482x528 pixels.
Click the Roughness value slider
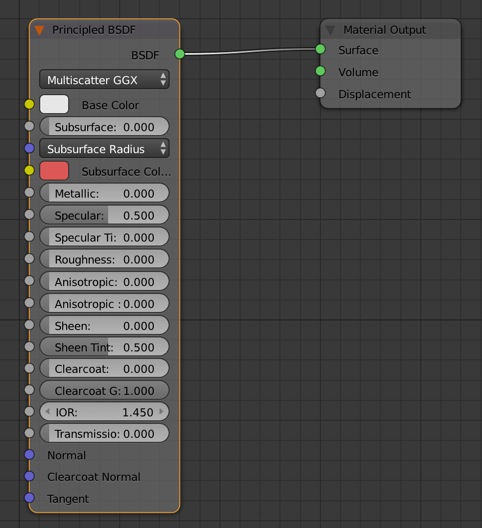tap(104, 259)
